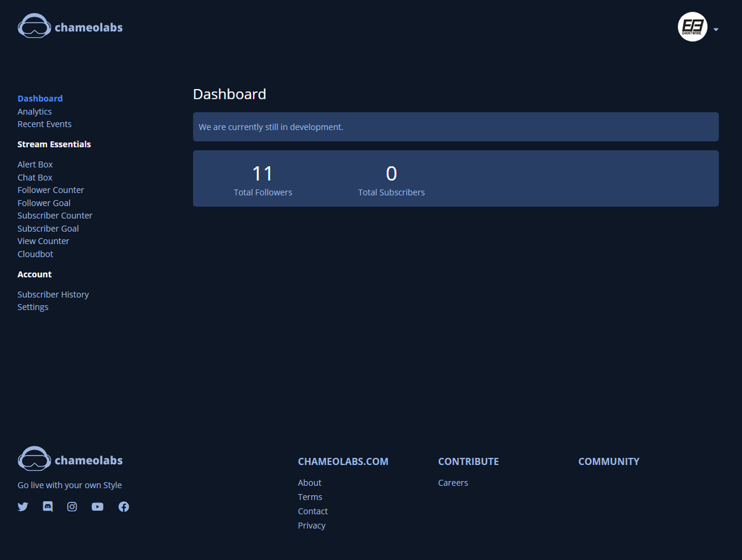Open the YouTube social icon
The width and height of the screenshot is (742, 560).
97,506
